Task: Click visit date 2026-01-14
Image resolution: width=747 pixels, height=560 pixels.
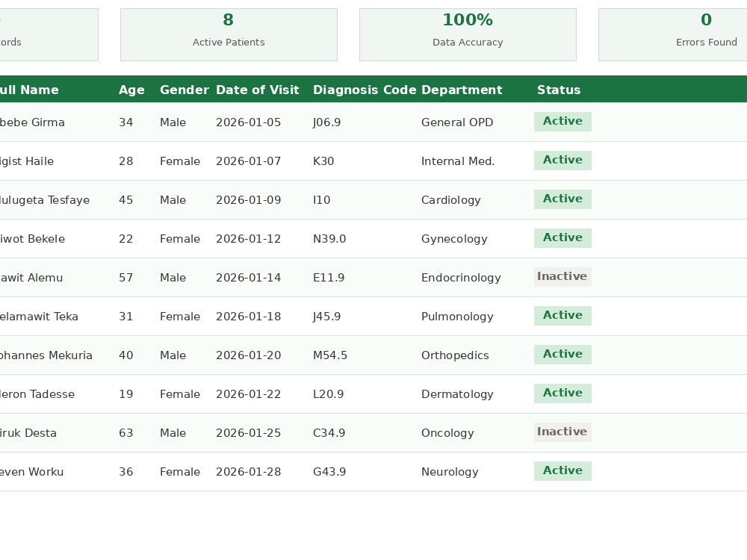Action: coord(248,278)
